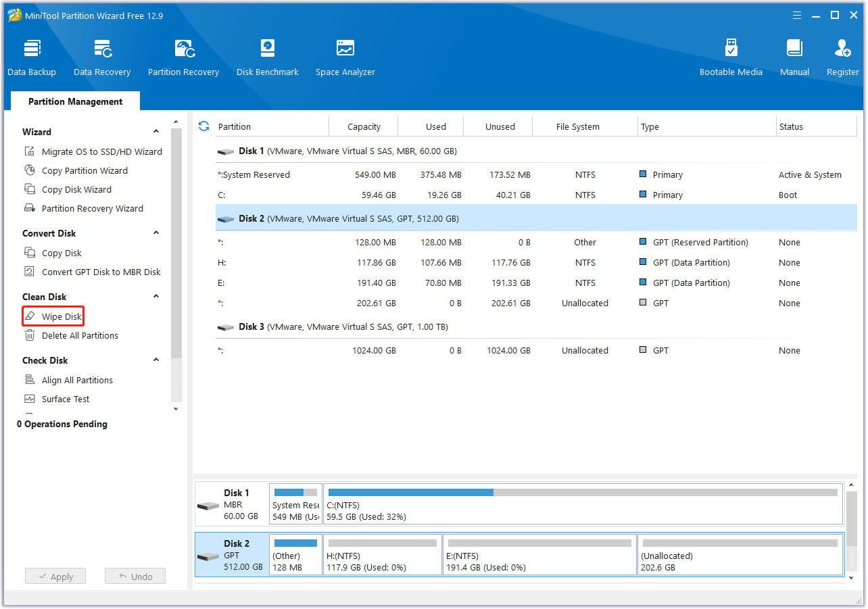The width and height of the screenshot is (868, 609).
Task: Click the Surface Test icon
Action: [30, 399]
